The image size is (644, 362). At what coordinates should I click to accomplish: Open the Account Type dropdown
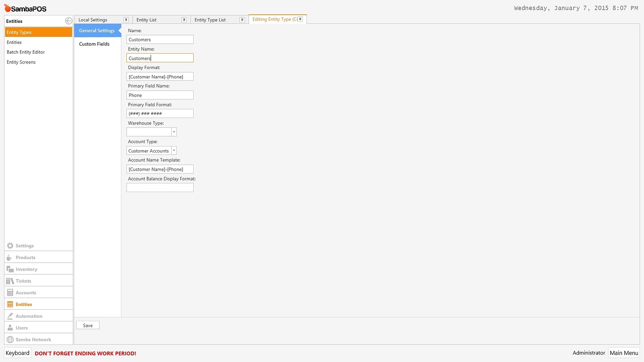(174, 150)
